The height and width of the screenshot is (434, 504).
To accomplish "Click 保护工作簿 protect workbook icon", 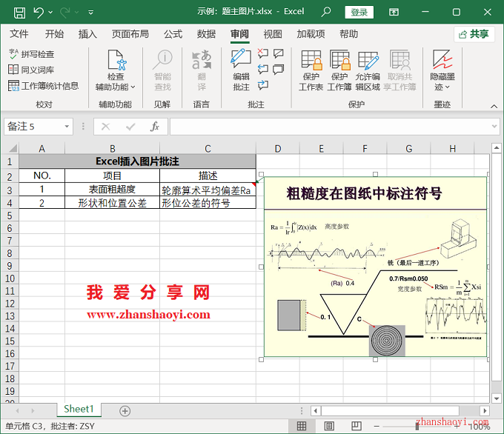I will (339, 60).
